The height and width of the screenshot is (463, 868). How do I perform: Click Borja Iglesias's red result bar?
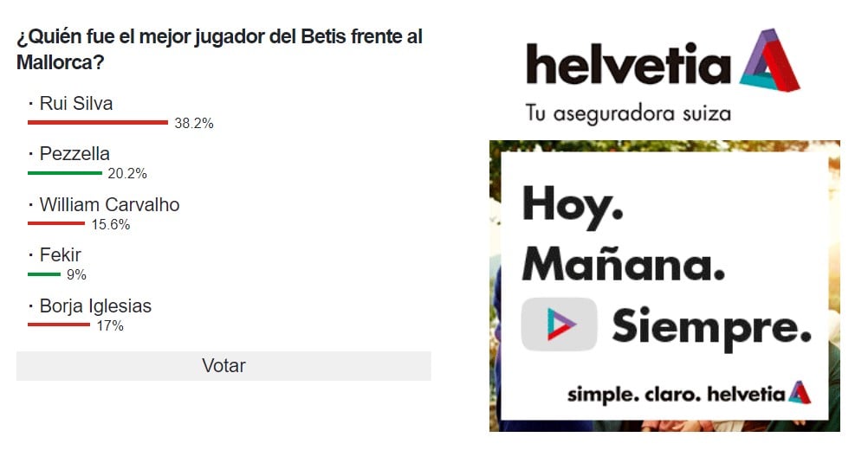coord(59,325)
